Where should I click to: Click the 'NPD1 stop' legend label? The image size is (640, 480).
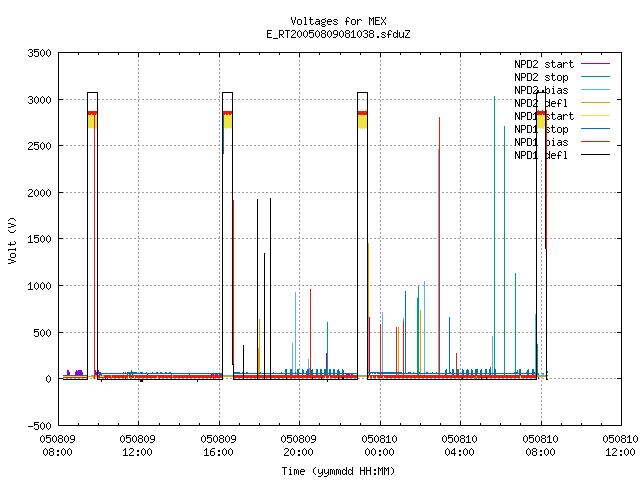point(541,129)
